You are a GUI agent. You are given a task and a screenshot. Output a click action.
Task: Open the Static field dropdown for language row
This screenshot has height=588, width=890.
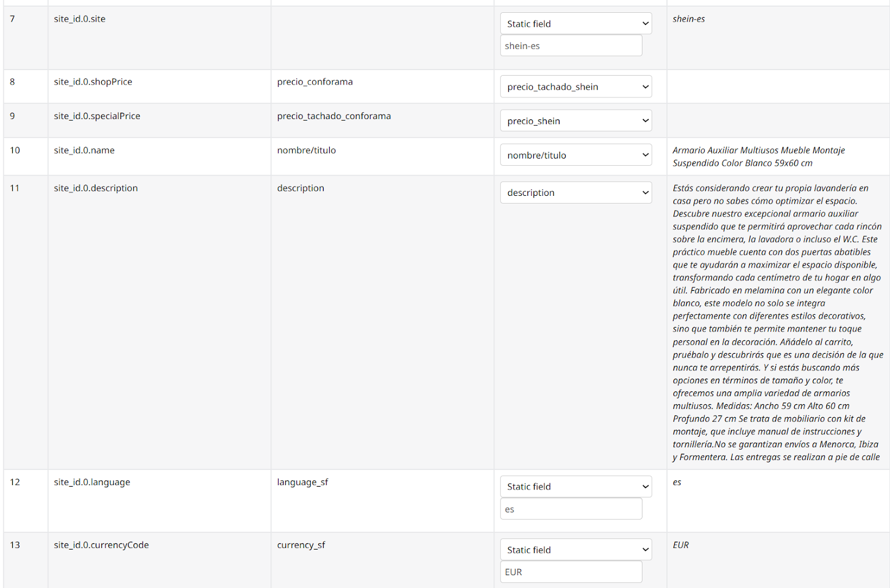point(576,487)
